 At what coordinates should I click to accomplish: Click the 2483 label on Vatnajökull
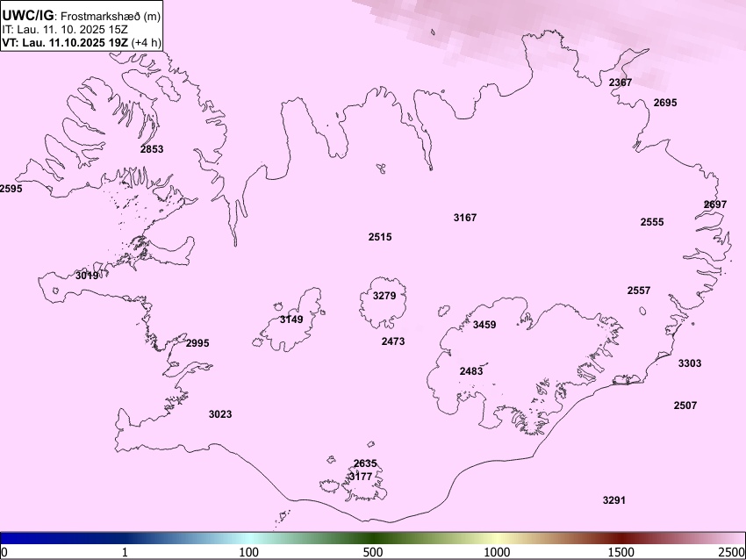pyautogui.click(x=471, y=371)
